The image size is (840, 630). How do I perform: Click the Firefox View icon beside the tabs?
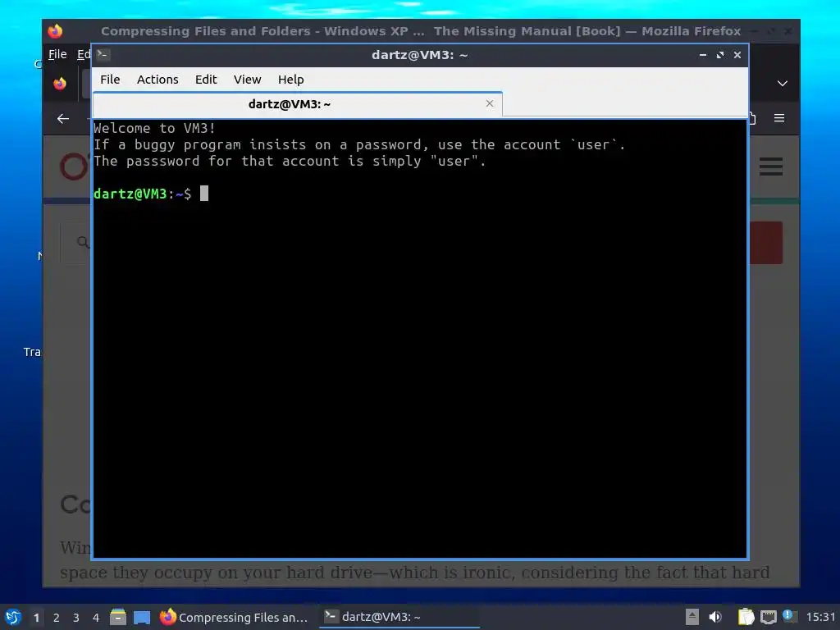[x=59, y=84]
